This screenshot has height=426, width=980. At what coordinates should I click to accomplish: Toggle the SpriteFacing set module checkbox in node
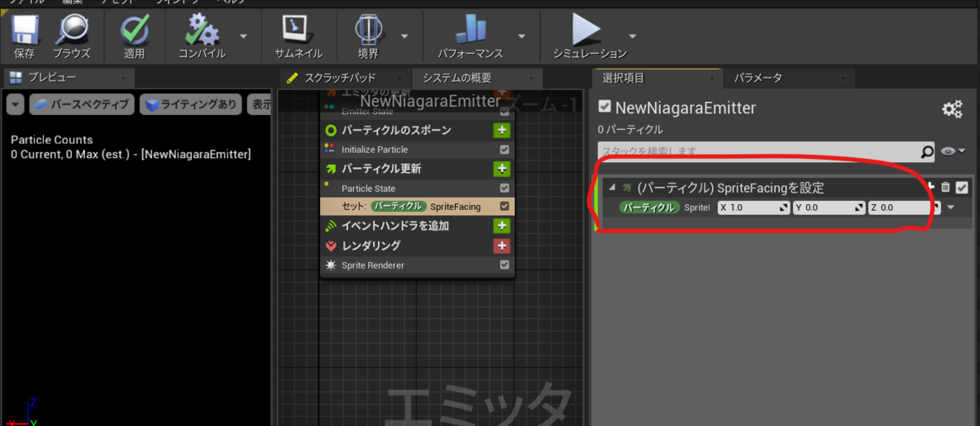coord(505,206)
